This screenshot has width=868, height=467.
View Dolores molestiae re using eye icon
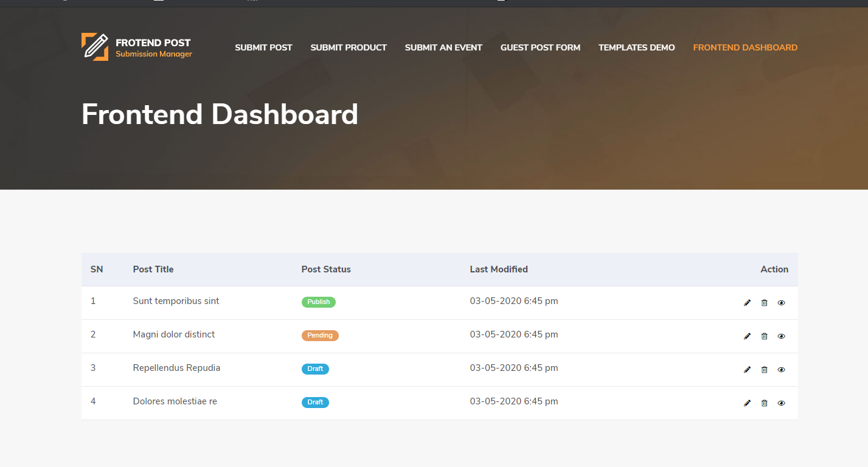(x=782, y=403)
